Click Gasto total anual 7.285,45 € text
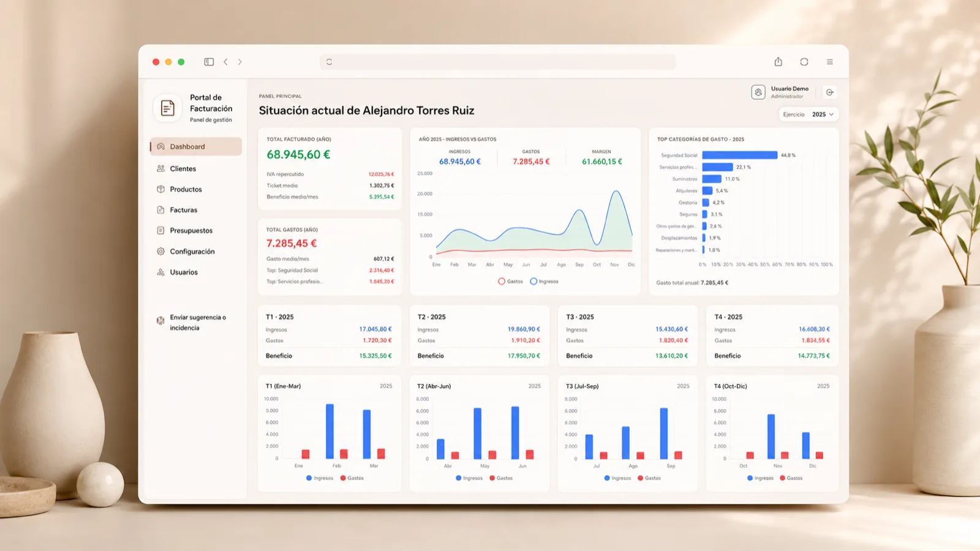Screen dimensions: 980x551 point(692,283)
